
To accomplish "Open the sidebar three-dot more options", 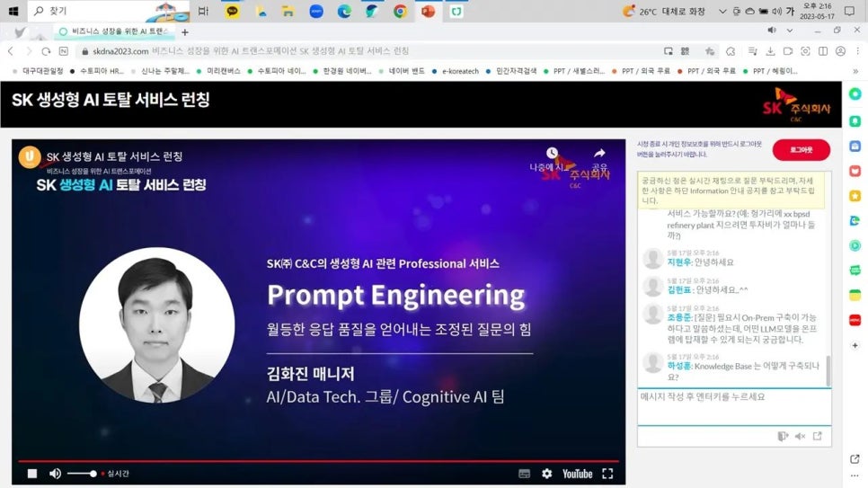I will click(x=855, y=475).
